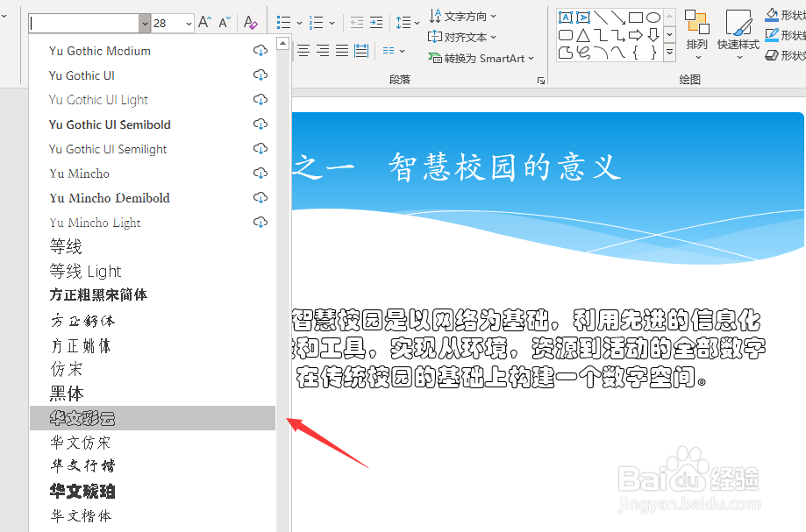Image resolution: width=806 pixels, height=532 pixels.
Task: Select the right brace shape
Action: point(653,53)
